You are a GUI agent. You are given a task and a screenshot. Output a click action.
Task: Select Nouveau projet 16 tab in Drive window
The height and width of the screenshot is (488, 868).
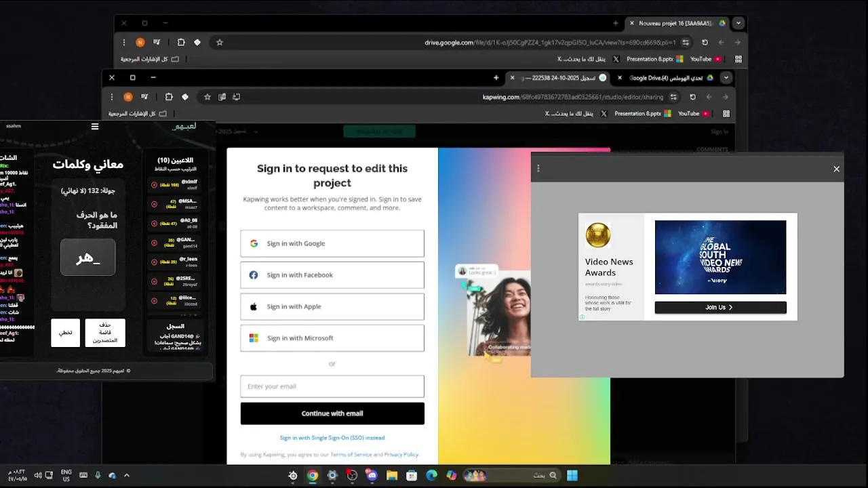(678, 23)
